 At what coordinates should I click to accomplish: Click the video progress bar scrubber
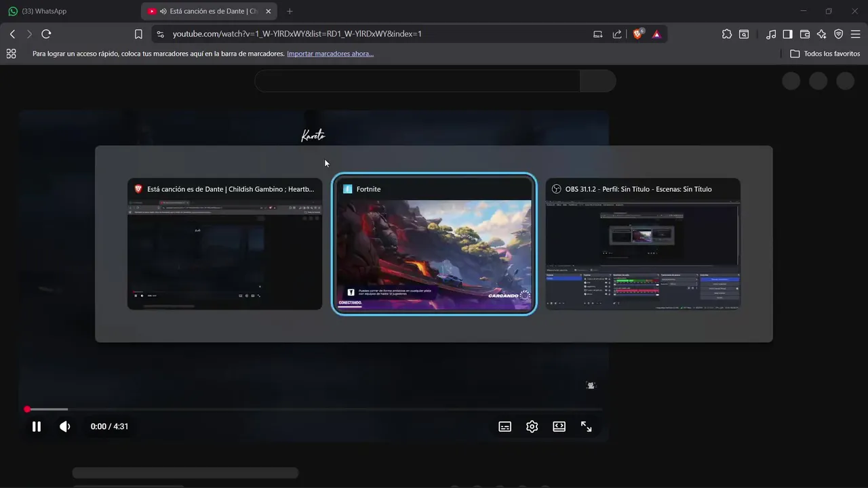click(27, 409)
